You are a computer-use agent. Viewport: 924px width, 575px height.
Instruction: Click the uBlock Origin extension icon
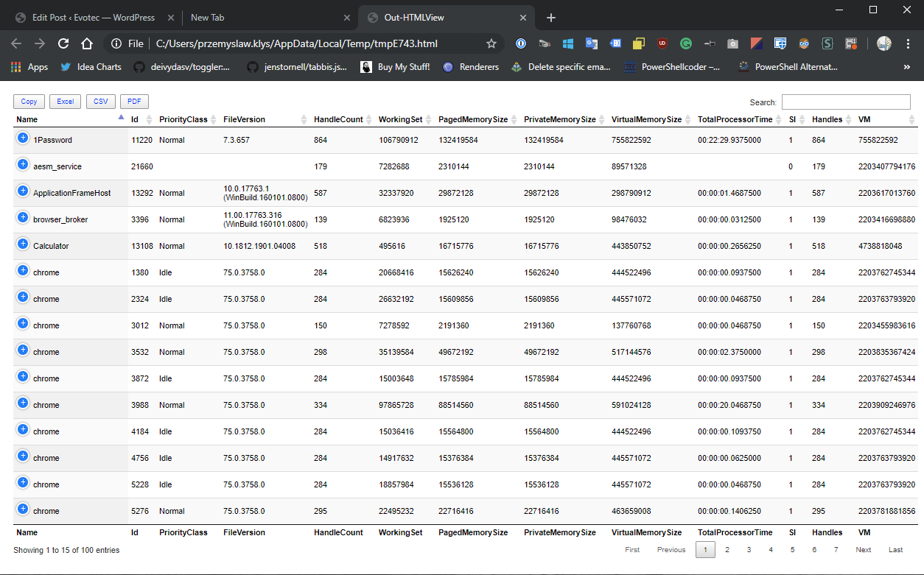pos(662,43)
